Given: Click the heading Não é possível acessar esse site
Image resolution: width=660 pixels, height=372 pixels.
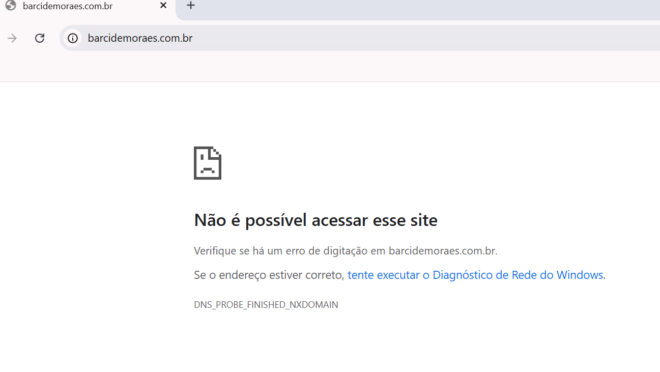Looking at the screenshot, I should 316,220.
